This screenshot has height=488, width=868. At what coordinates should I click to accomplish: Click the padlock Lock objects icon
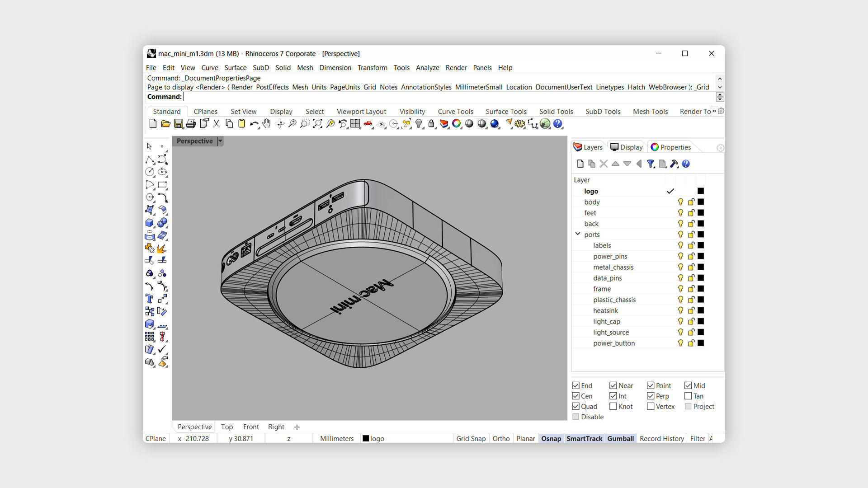(x=431, y=124)
